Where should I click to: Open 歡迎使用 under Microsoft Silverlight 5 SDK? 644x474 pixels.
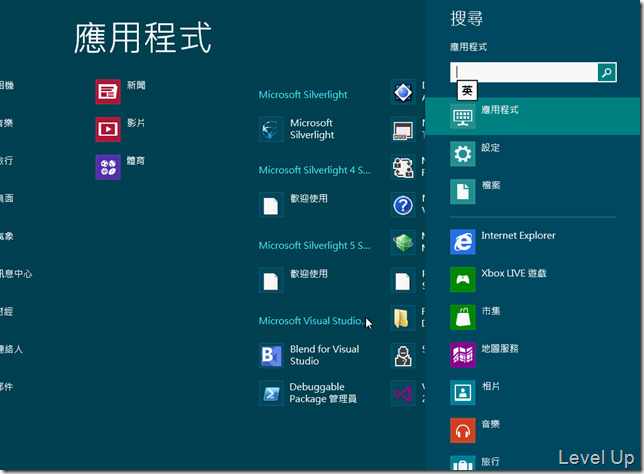[271, 280]
